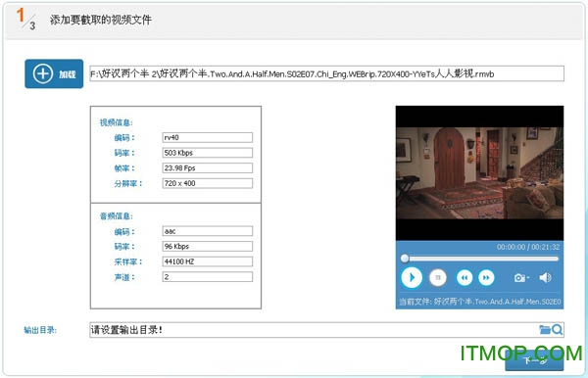
Task: Select sample rate field 44100 HZ
Action: tap(208, 261)
